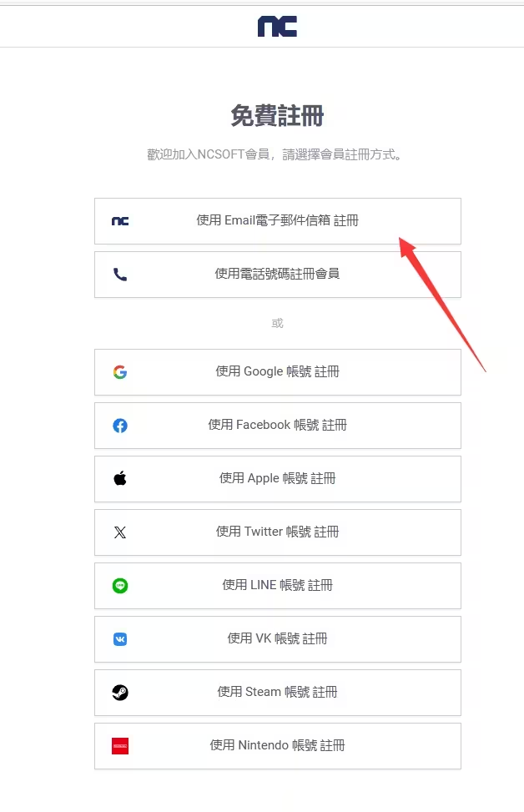Click the small NC icon in Email option

(x=120, y=221)
